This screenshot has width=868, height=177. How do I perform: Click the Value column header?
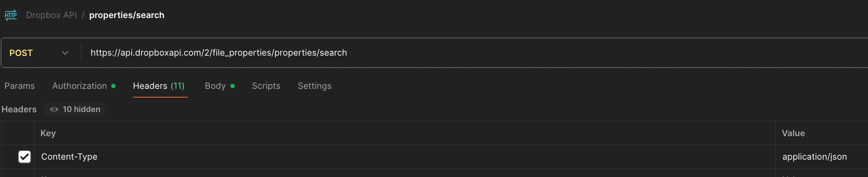pos(793,133)
